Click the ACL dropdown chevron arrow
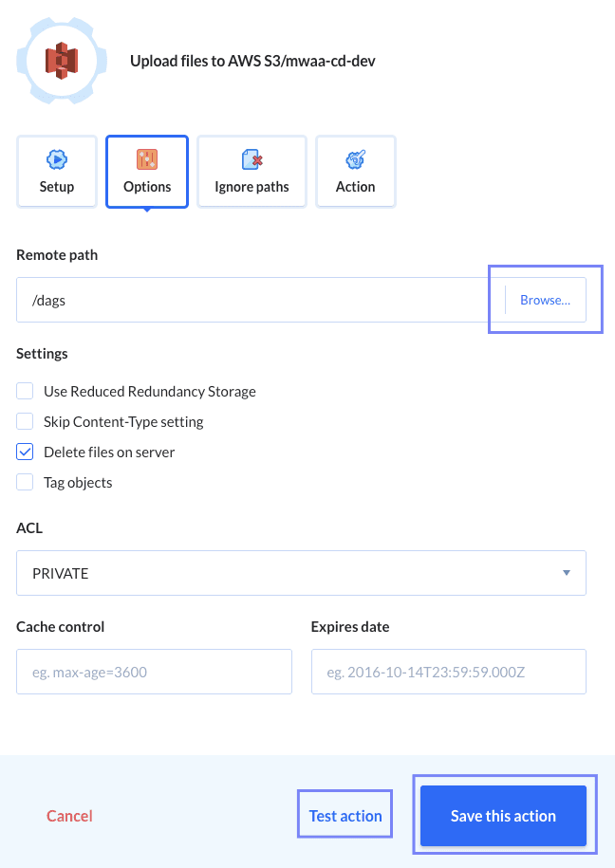 (x=566, y=573)
